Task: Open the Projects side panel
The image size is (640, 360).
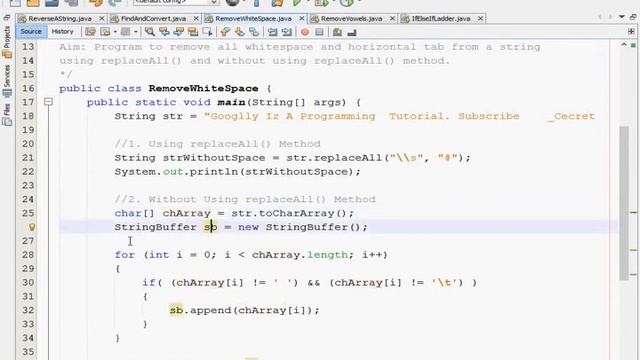Action: (x=7, y=42)
